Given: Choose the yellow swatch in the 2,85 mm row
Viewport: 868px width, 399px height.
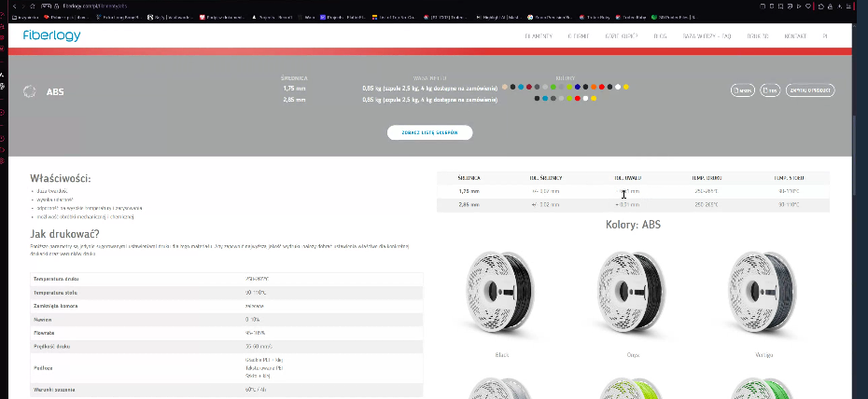Looking at the screenshot, I should point(594,99).
